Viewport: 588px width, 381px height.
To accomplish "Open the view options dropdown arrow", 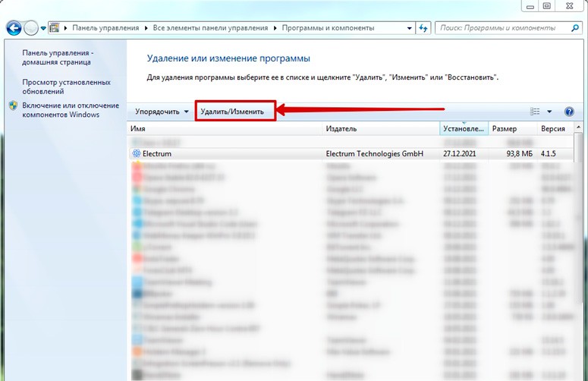I will [549, 112].
